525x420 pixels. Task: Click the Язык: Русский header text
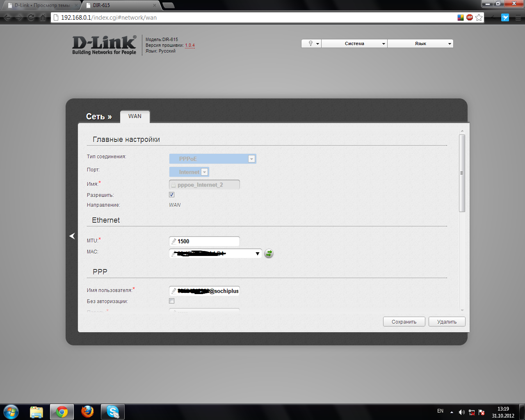pos(160,51)
